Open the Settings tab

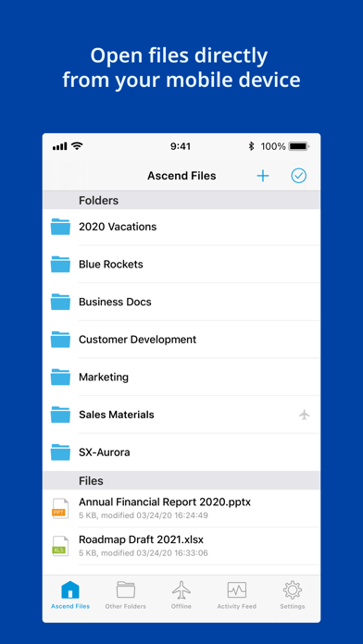(x=293, y=595)
